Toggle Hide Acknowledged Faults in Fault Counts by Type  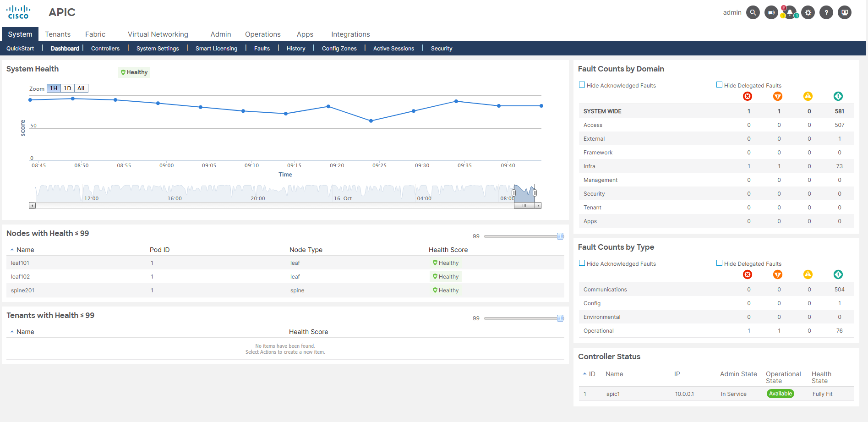pos(582,263)
